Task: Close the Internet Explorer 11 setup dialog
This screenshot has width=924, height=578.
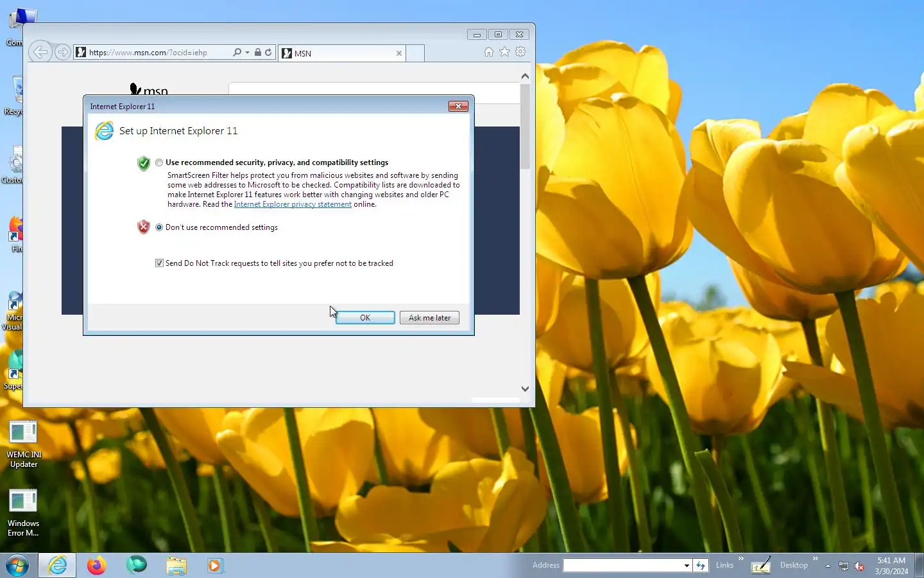Action: coord(458,106)
